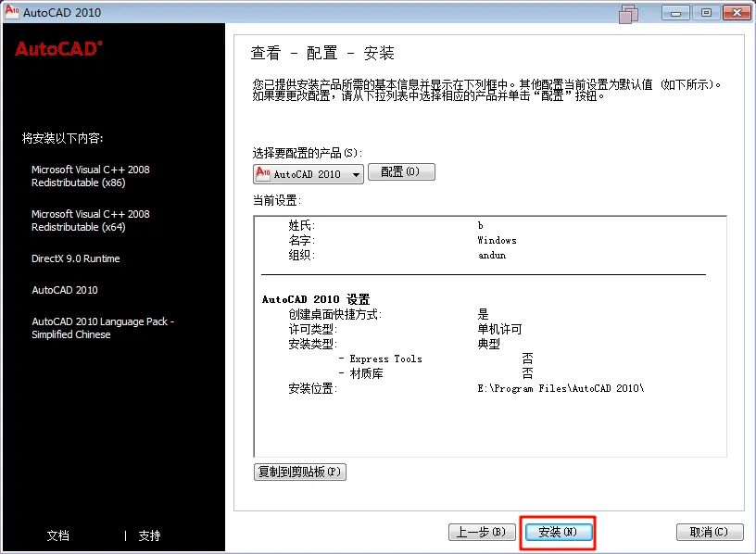Maximize the AutoCAD 2010 installer window
Screen dimensions: 756x554
coord(706,13)
